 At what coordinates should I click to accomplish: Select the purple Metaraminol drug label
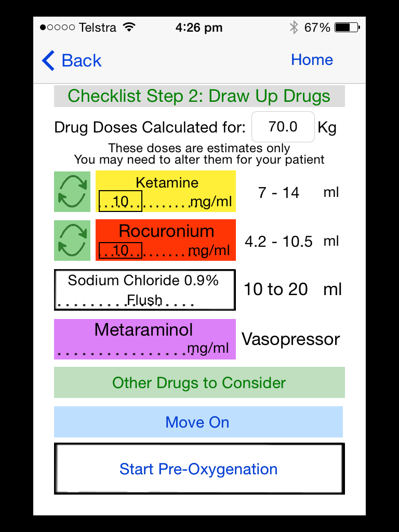click(x=145, y=339)
